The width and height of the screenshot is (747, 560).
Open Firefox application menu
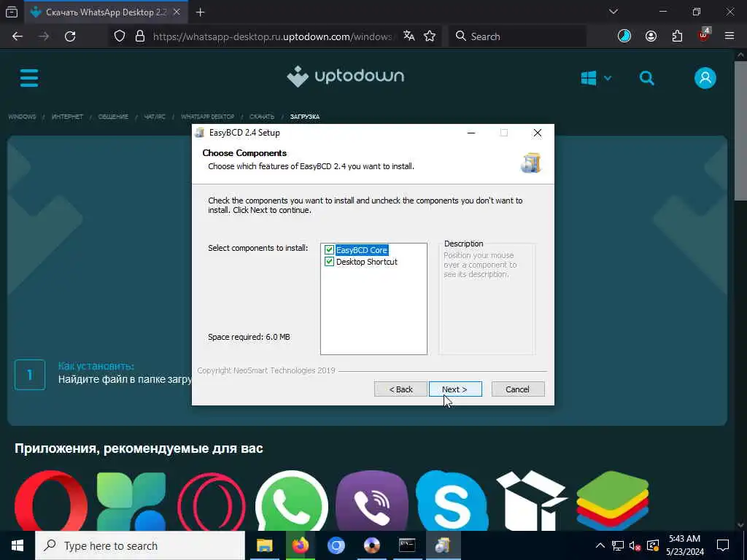[x=729, y=36]
